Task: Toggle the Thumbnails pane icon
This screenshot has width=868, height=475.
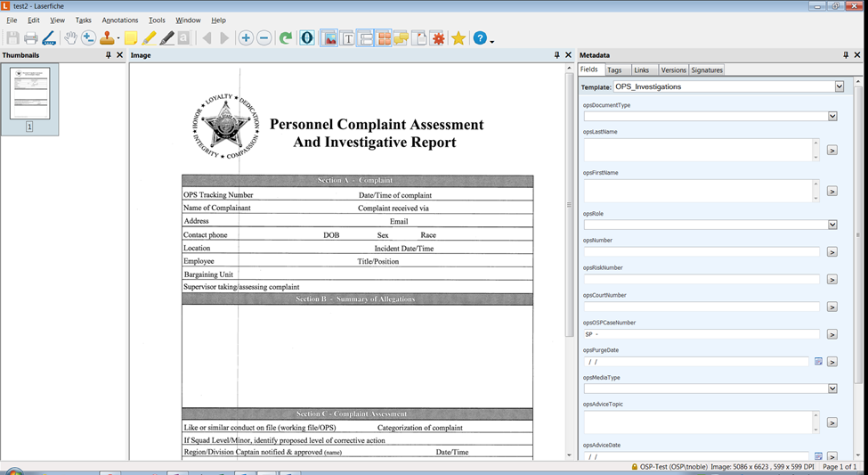Action: coord(384,38)
